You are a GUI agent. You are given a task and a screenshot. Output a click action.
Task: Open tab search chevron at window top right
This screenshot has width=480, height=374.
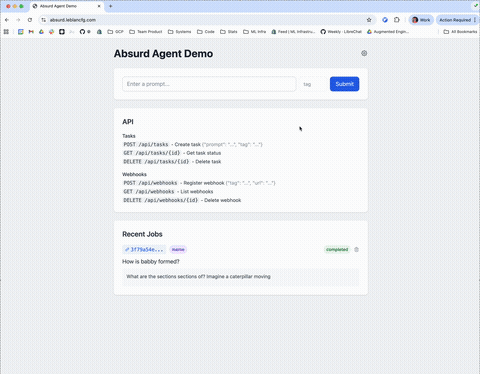tap(476, 6)
